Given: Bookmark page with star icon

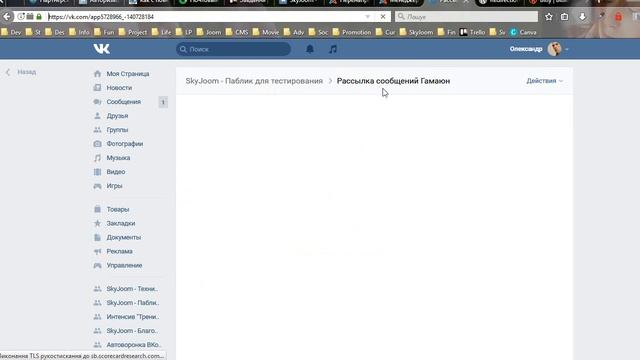Looking at the screenshot, I should (549, 17).
